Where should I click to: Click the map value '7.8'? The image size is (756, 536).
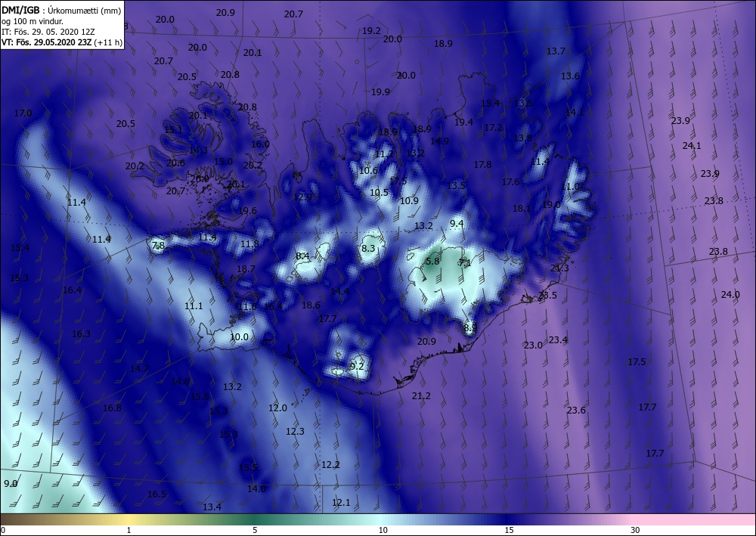(x=158, y=246)
